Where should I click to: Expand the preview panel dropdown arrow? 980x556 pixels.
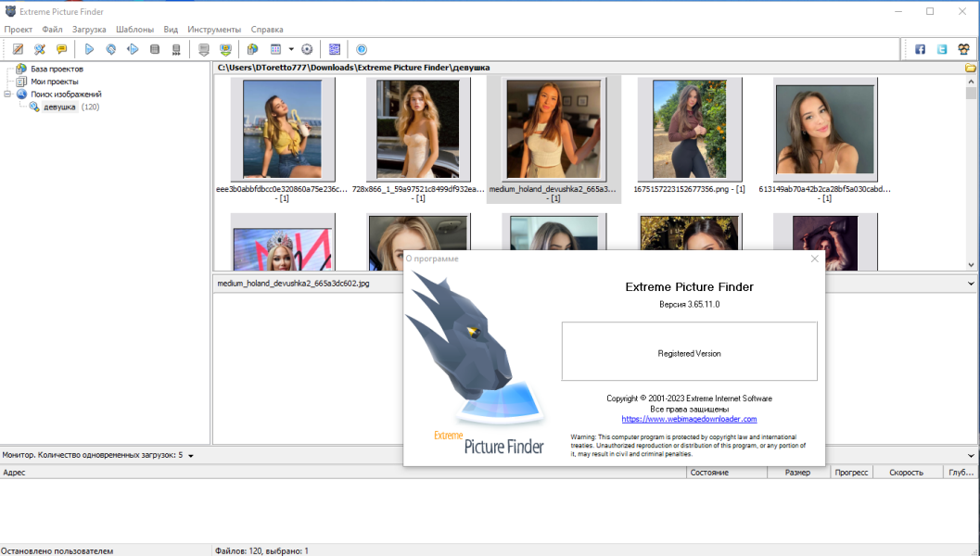click(x=971, y=283)
